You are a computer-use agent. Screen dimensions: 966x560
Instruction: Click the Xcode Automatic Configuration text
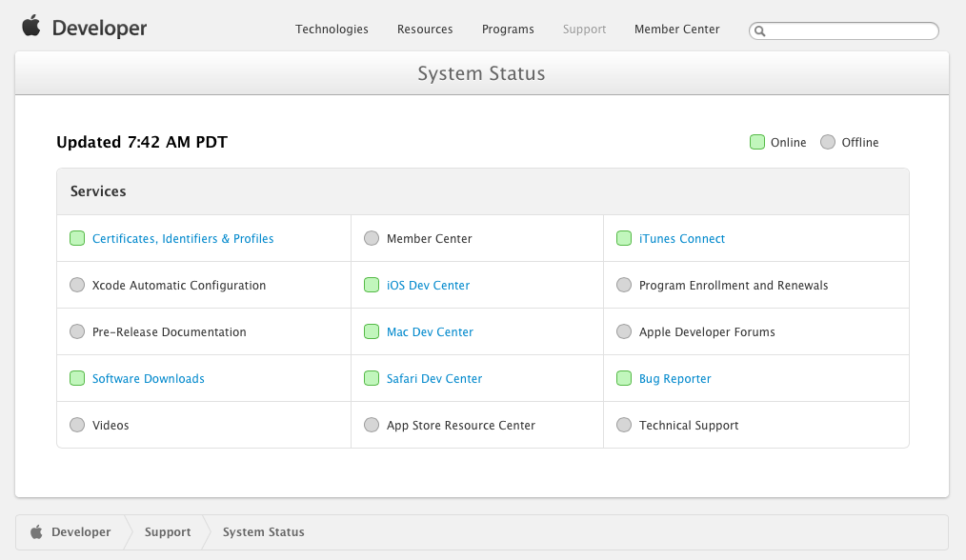point(179,285)
